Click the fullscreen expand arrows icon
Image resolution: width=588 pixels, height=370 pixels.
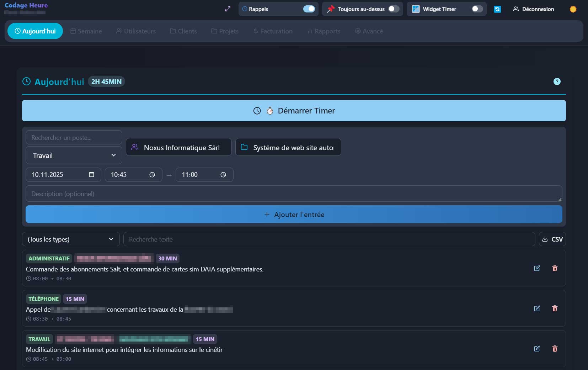[228, 9]
